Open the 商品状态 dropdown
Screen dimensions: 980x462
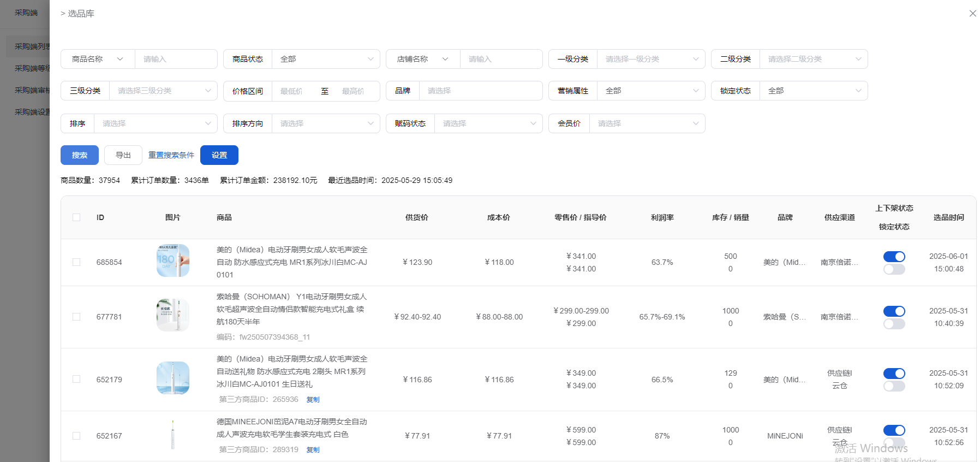[326, 59]
